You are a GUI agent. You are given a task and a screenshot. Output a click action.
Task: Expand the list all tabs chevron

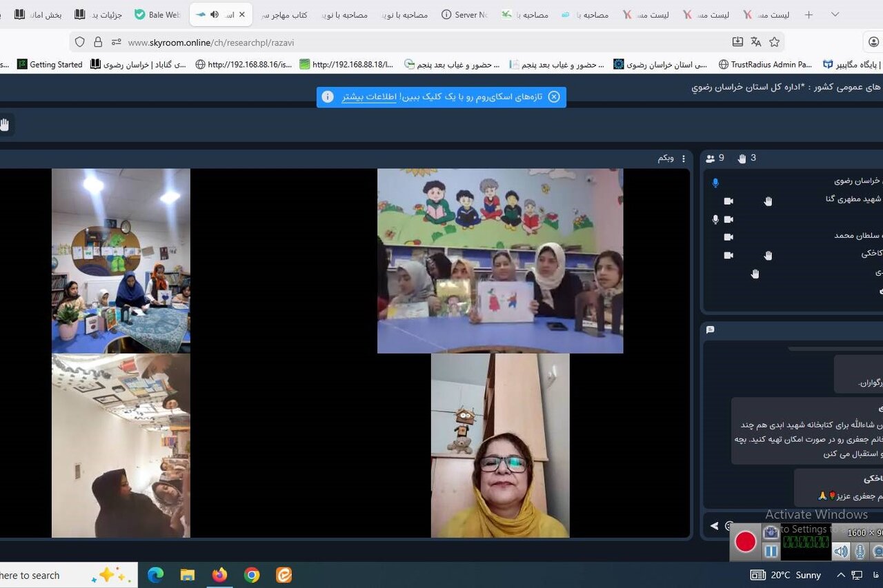tap(835, 14)
